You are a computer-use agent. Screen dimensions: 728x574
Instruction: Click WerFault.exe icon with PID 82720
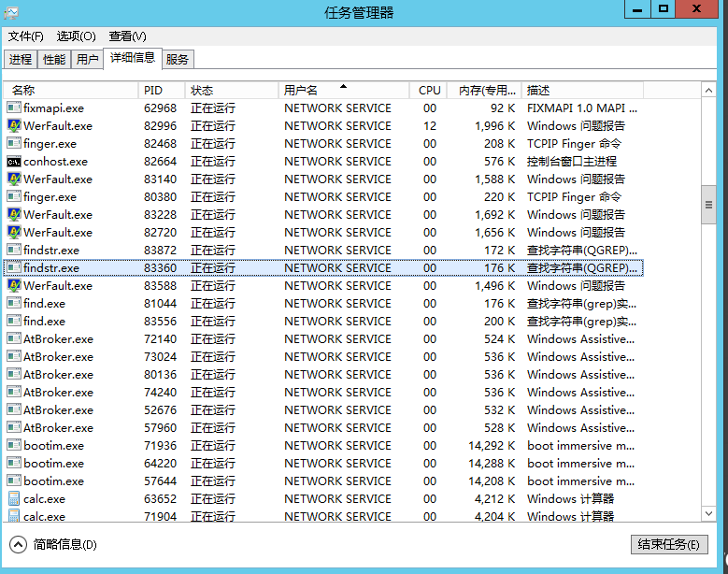click(14, 232)
